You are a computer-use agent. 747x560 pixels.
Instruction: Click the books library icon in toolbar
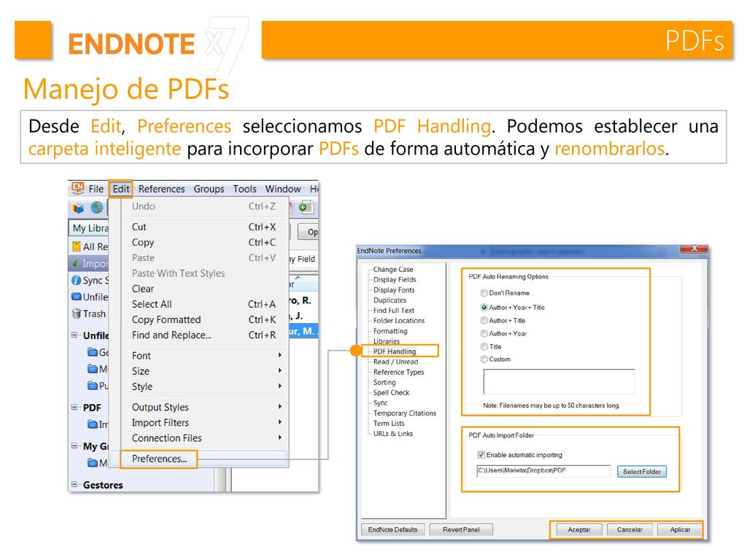click(x=78, y=208)
